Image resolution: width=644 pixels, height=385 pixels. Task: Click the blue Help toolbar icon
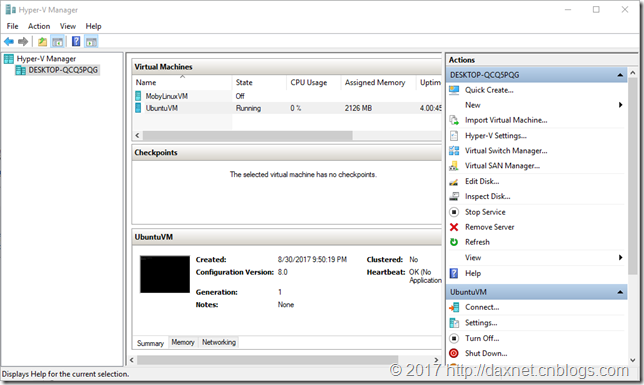pos(76,41)
